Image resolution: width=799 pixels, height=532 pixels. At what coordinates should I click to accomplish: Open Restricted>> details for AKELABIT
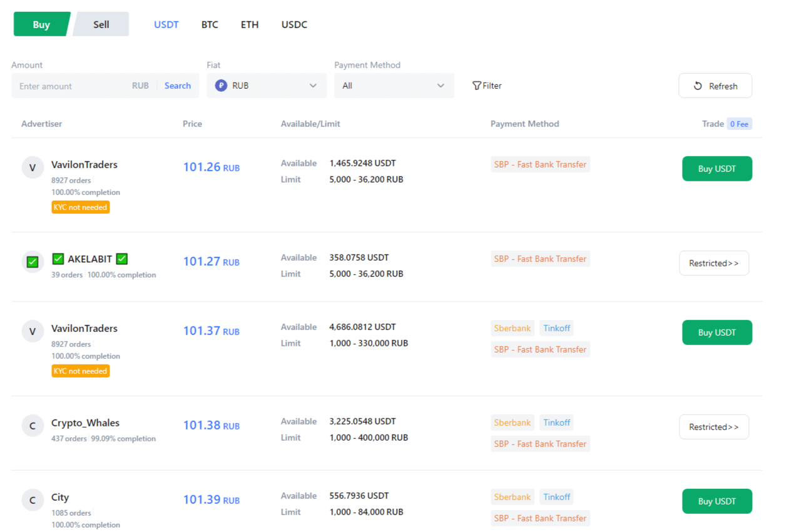(x=714, y=263)
